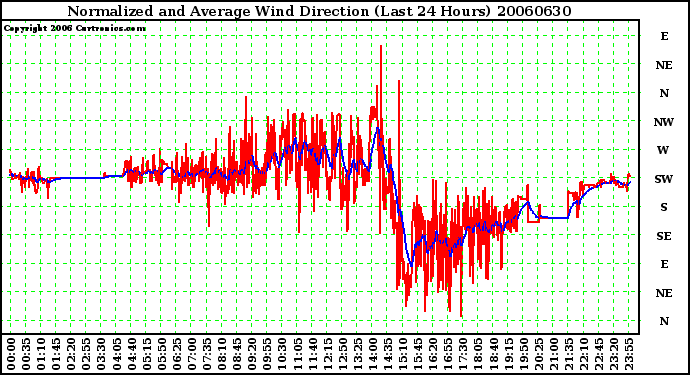Select the 19:15 time label

click(x=507, y=354)
